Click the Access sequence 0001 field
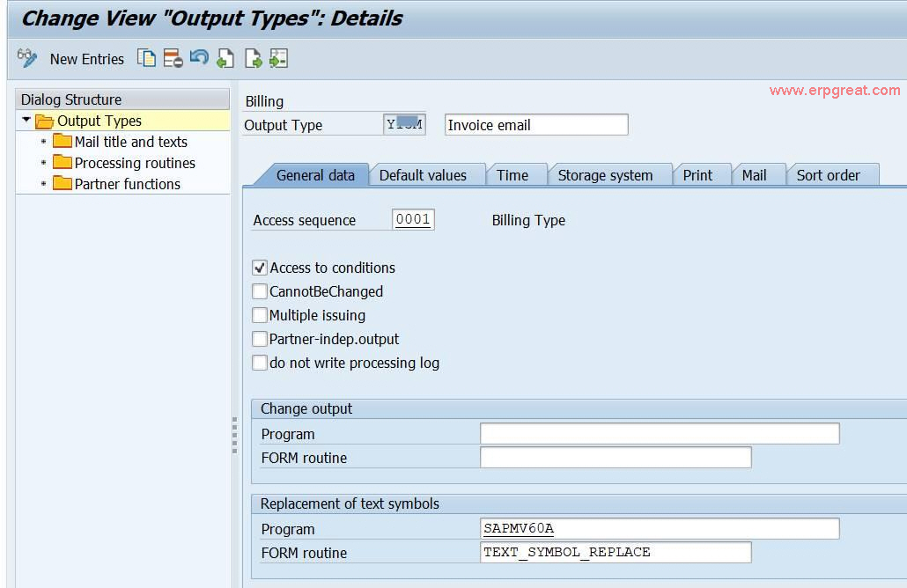 point(413,220)
